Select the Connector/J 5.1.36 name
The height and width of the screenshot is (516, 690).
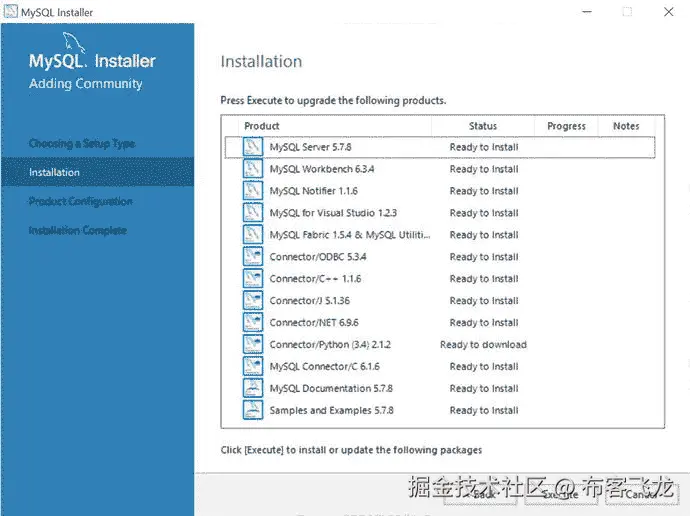[310, 301]
